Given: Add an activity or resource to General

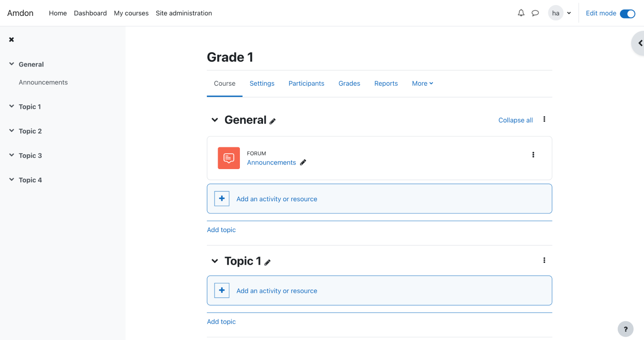Looking at the screenshot, I should [379, 199].
